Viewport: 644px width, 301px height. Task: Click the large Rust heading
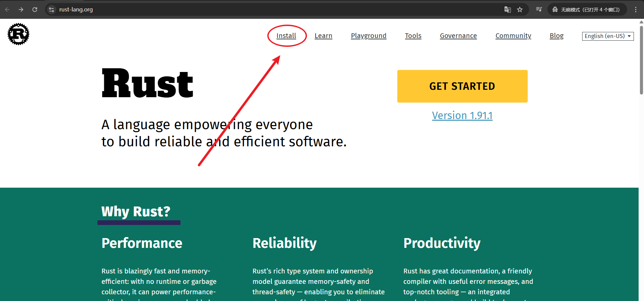point(148,83)
